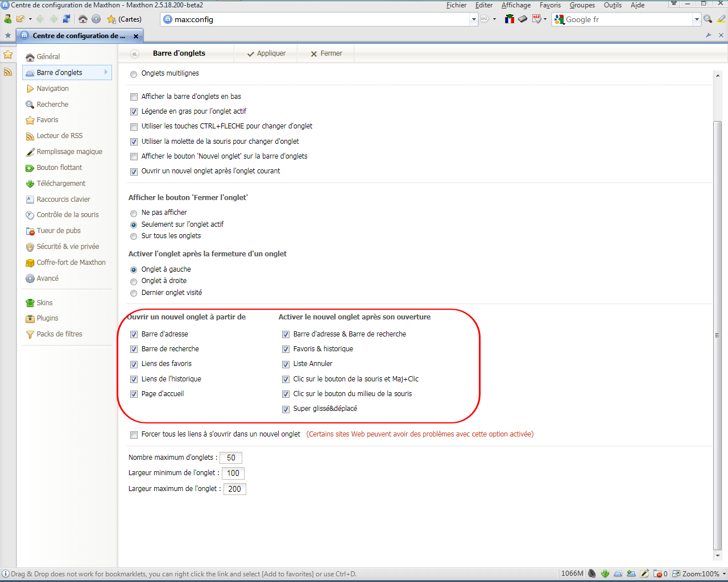Screen dimensions: 728x582
Task: Click the user account icon in toolbar
Action: click(x=7, y=19)
